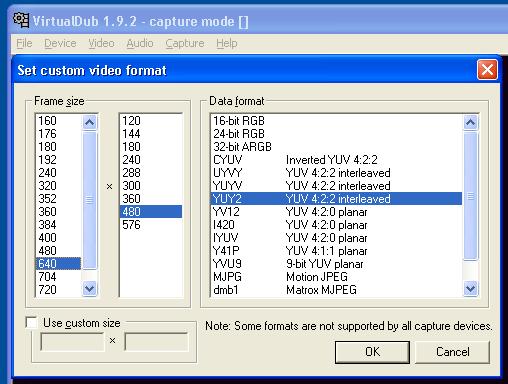The width and height of the screenshot is (508, 384).
Task: Select the highlighted height 480
Action: point(151,212)
